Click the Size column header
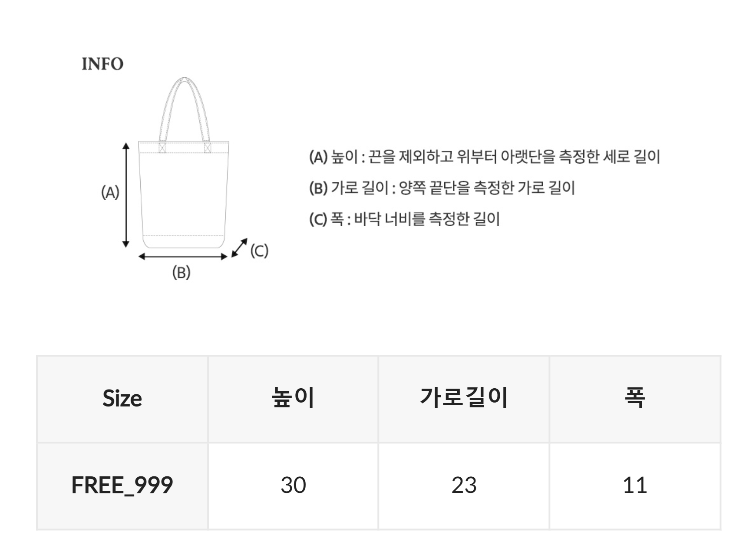The width and height of the screenshot is (756, 545). click(x=122, y=399)
